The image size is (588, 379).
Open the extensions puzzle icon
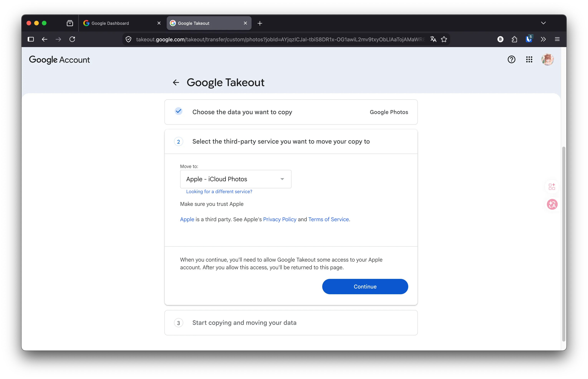click(514, 39)
